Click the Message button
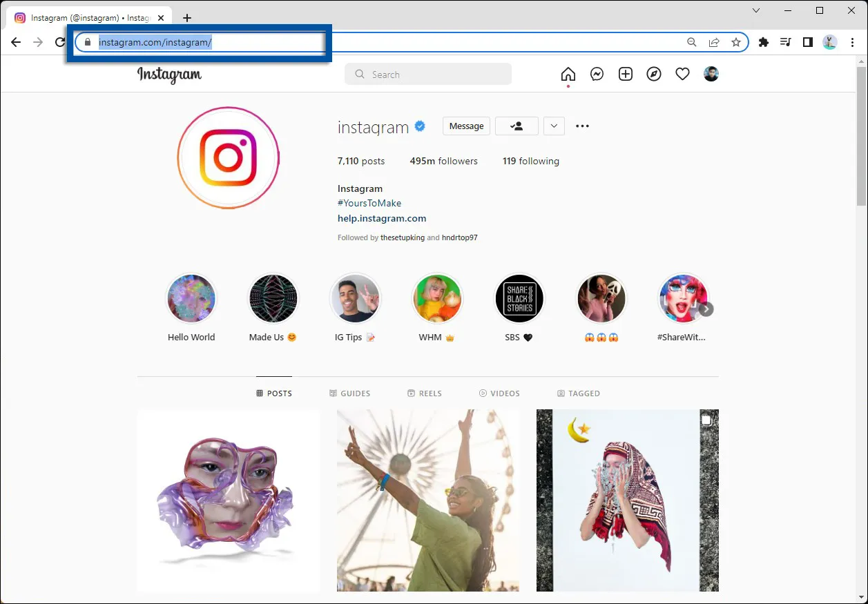The height and width of the screenshot is (604, 868). [466, 126]
